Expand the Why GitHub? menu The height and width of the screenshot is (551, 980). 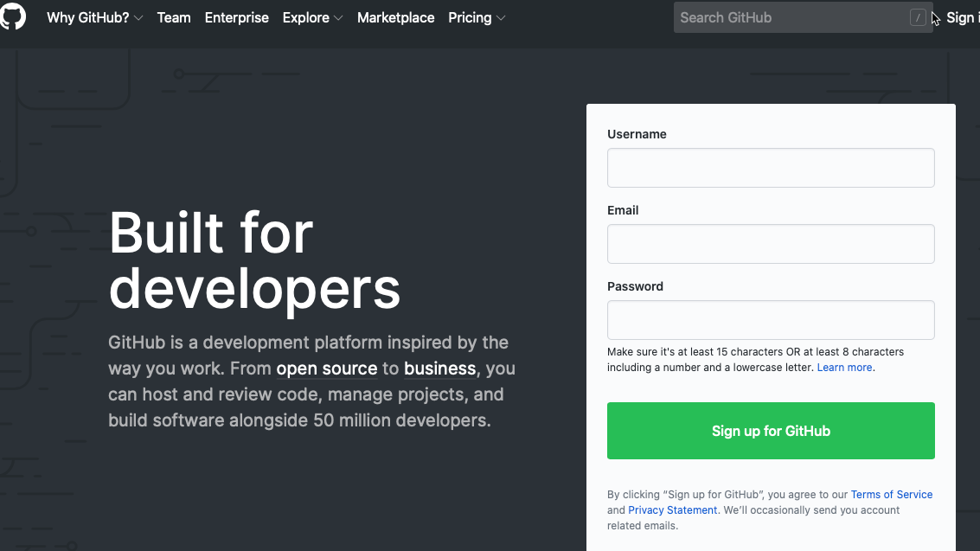click(x=95, y=17)
